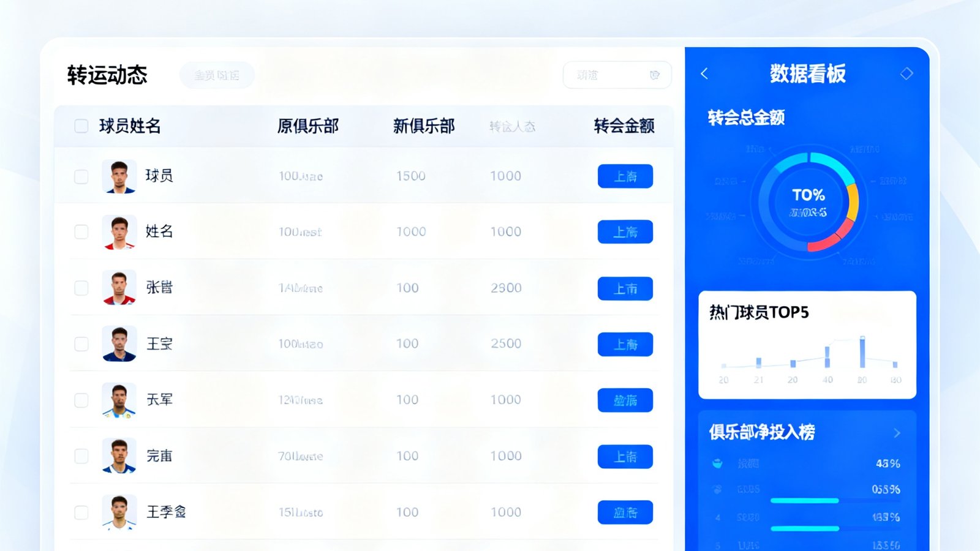Sort by the 转会金额 column header
Viewport: 980px width, 551px height.
[x=624, y=126]
